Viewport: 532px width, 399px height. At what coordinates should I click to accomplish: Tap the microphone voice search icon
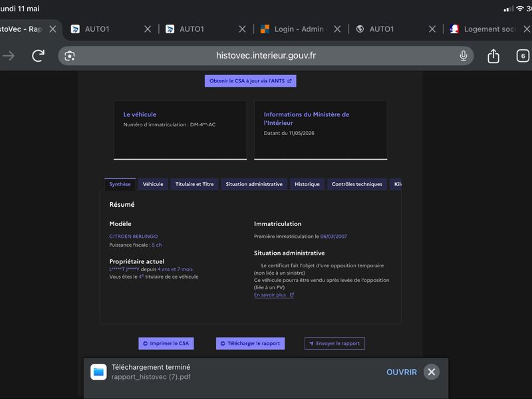click(463, 56)
